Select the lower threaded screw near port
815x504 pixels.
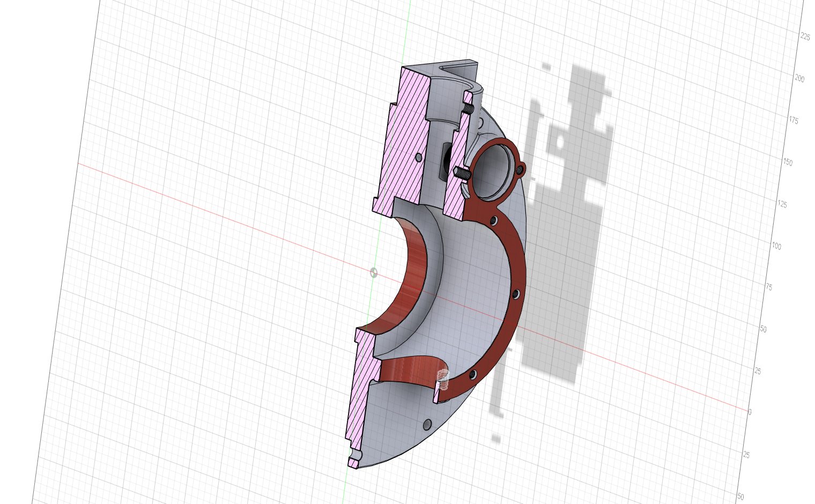tap(461, 174)
